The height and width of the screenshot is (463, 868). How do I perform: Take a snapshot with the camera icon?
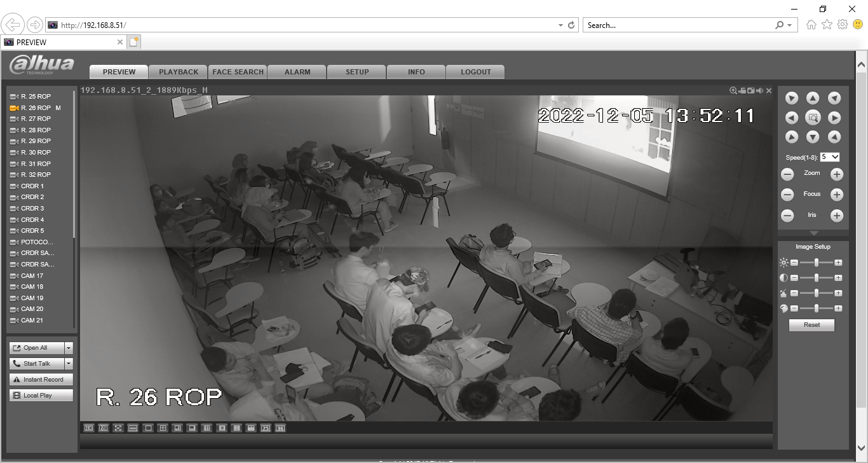pyautogui.click(x=751, y=90)
